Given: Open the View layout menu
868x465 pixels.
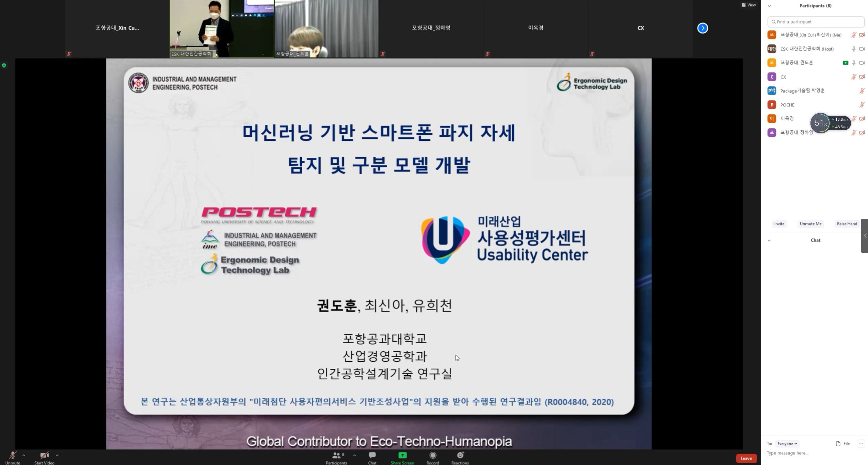Looking at the screenshot, I should pos(749,5).
